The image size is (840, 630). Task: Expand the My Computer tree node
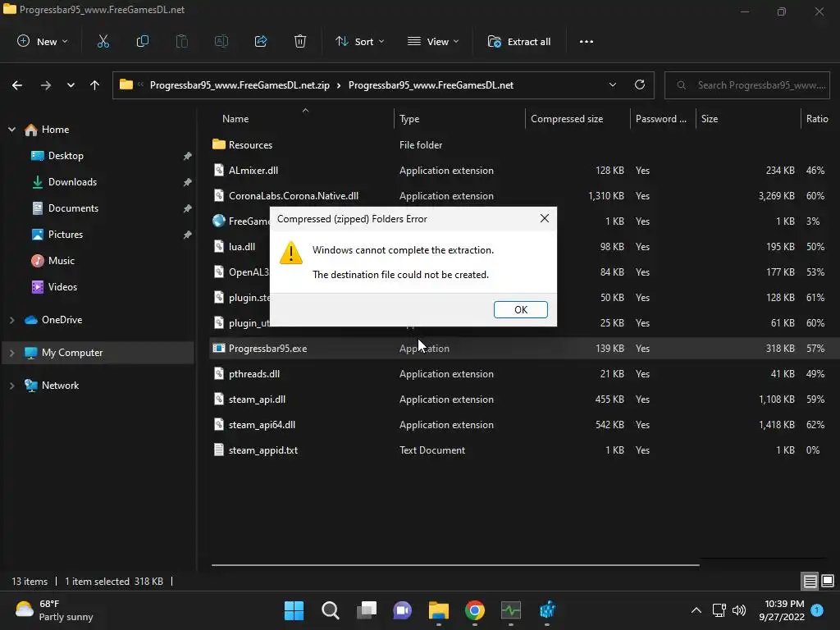click(x=11, y=353)
